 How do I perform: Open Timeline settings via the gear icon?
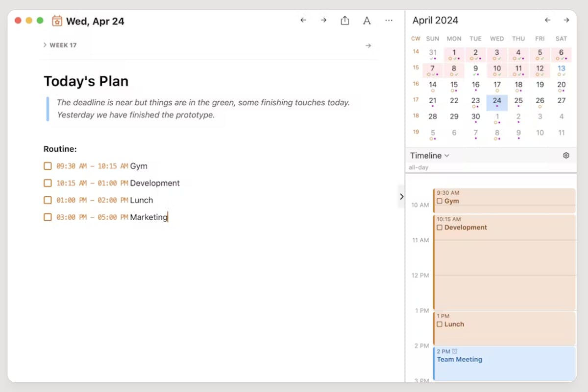pyautogui.click(x=566, y=155)
